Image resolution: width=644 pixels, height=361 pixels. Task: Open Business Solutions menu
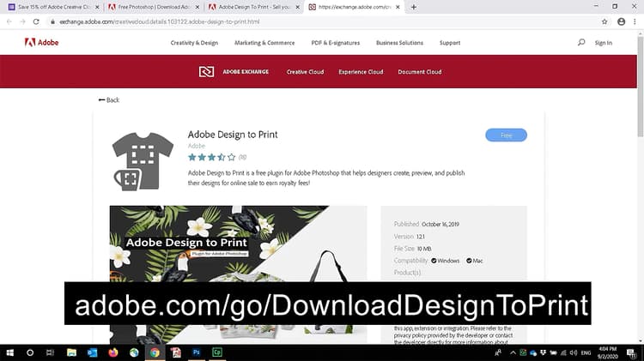(x=399, y=43)
